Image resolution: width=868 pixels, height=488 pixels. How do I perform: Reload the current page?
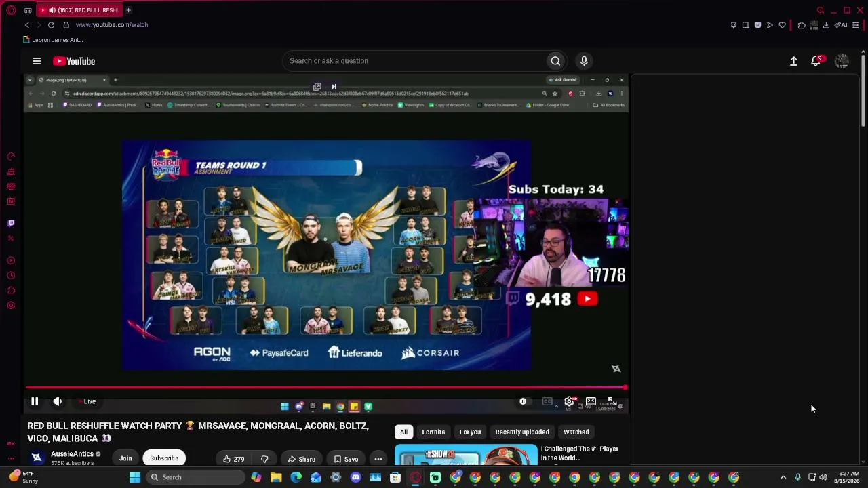pos(51,25)
